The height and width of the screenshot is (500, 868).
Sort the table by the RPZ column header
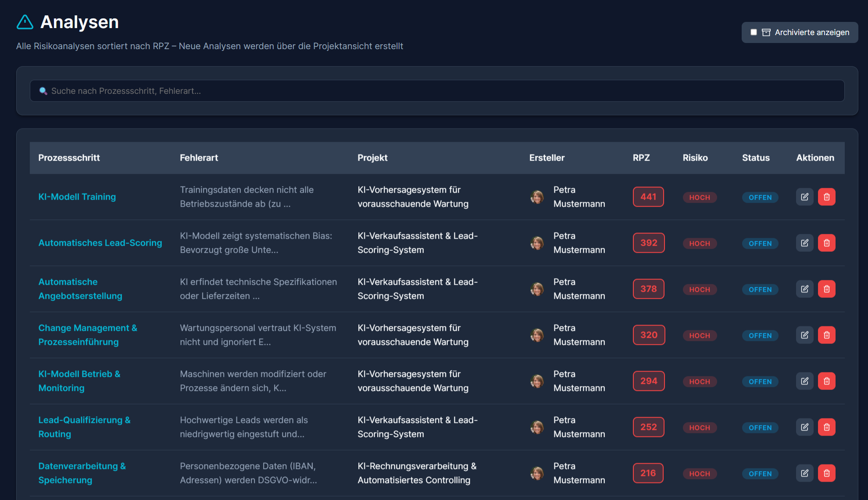(641, 157)
